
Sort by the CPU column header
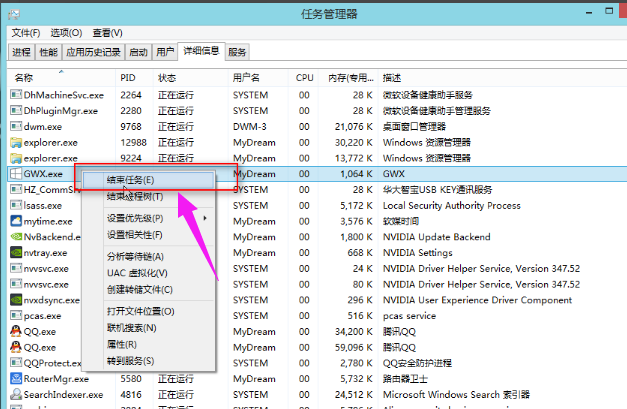tap(304, 77)
